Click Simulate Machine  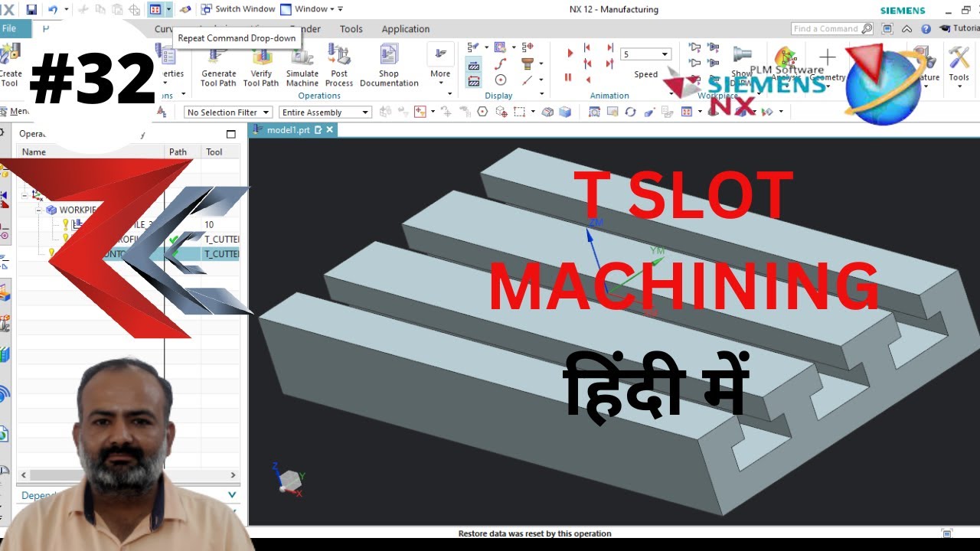click(x=302, y=66)
